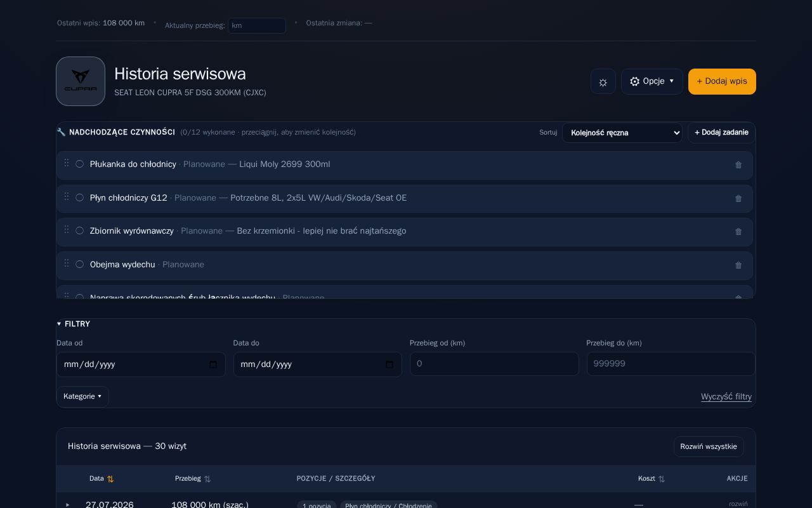The width and height of the screenshot is (812, 508).
Task: Click the Płyn chłodniczy / Chłodzenie tag
Action: click(389, 505)
